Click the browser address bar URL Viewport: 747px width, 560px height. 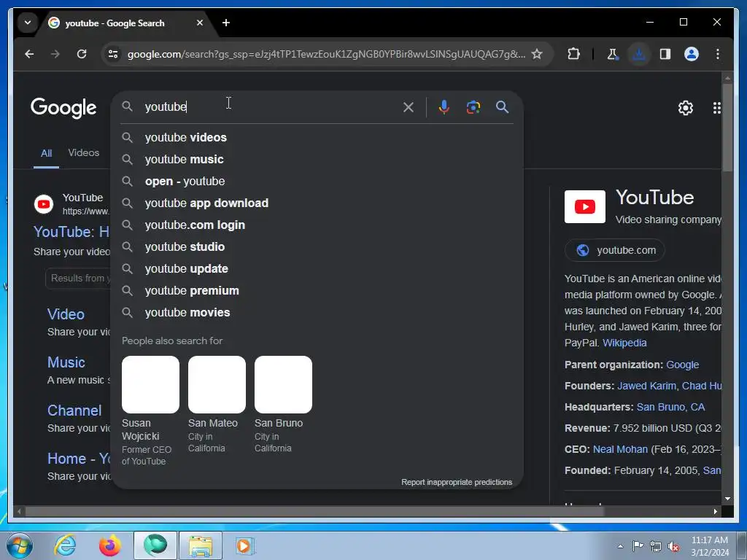coord(326,54)
